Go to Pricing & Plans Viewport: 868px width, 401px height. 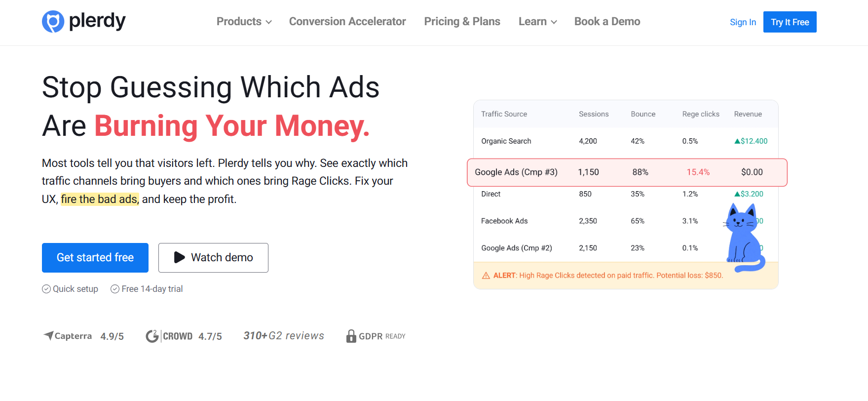coord(462,22)
